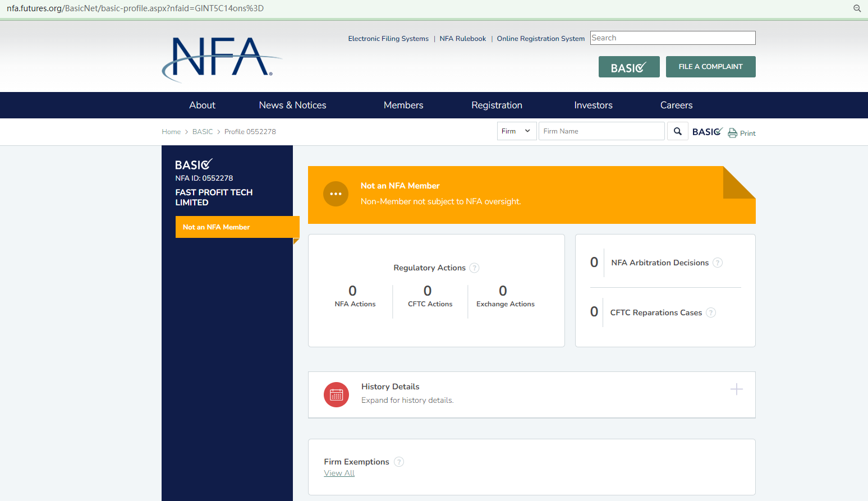
Task: Click the browser zoom magnifier icon in address bar
Action: 857,8
